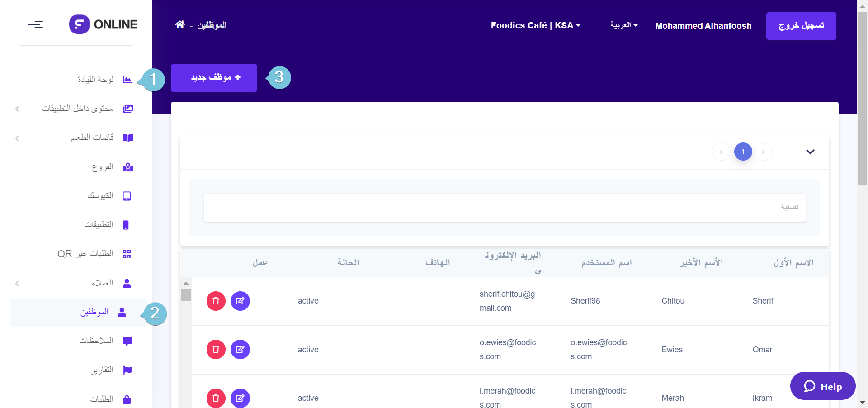Click the red delete icon for Omar Ewies
Viewport: 868px width, 408px height.
216,350
